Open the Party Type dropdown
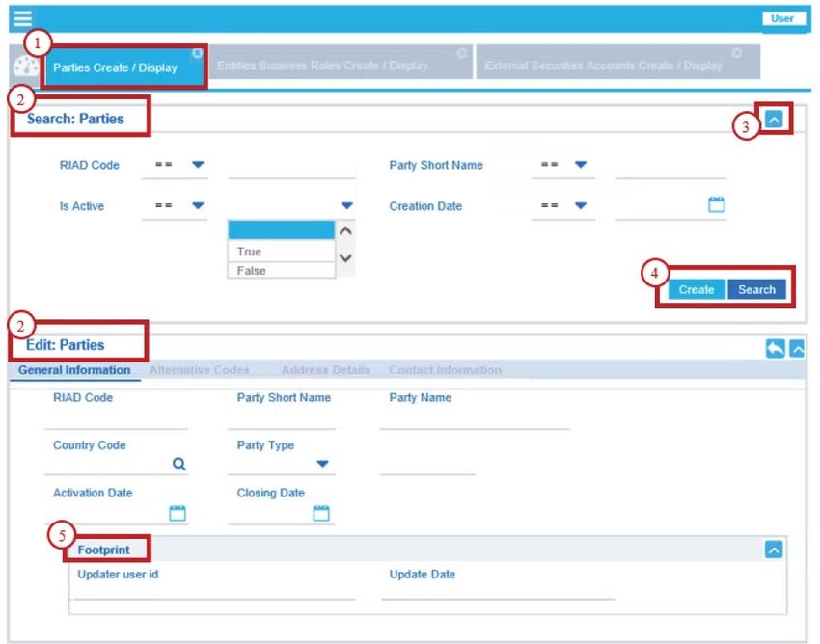The width and height of the screenshot is (820, 644). click(x=322, y=464)
